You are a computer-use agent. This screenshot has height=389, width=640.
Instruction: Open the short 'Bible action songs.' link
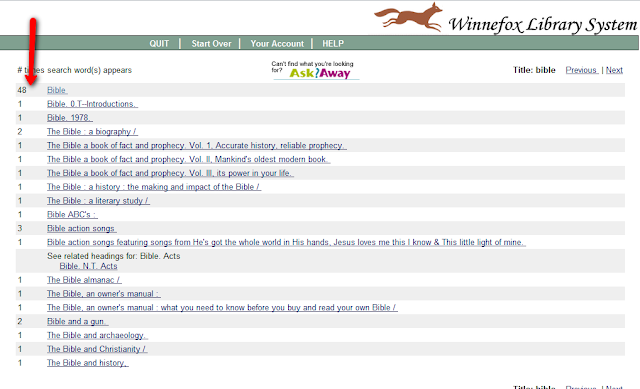81,229
